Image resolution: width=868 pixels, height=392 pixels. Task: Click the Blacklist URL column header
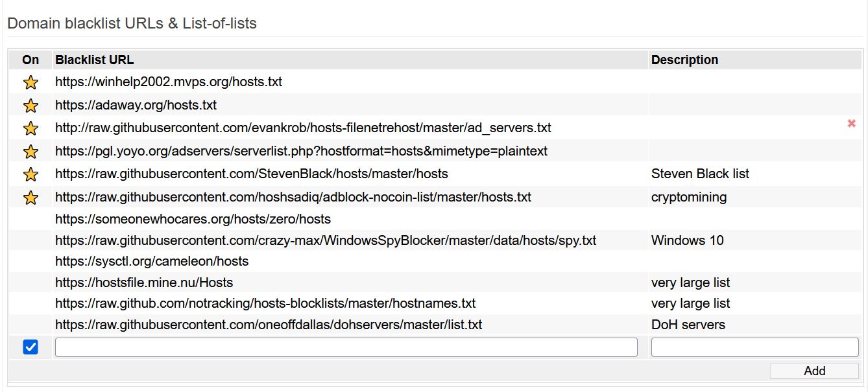coord(95,60)
